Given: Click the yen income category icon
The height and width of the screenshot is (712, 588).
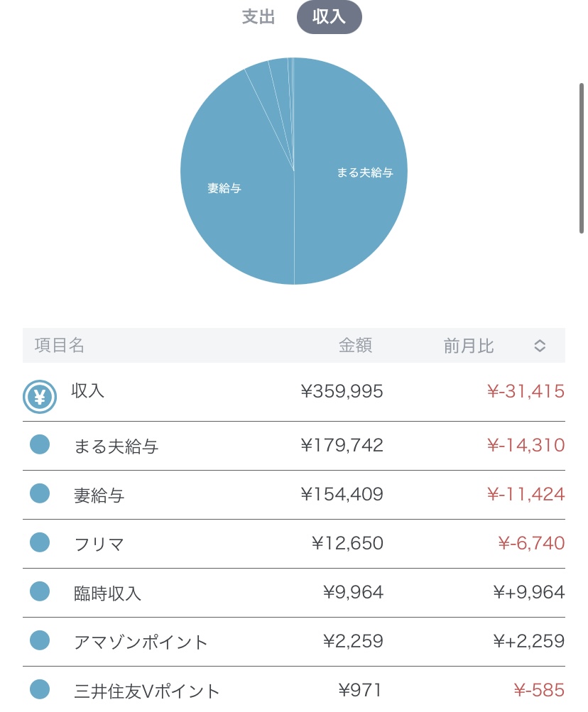Looking at the screenshot, I should coord(40,397).
